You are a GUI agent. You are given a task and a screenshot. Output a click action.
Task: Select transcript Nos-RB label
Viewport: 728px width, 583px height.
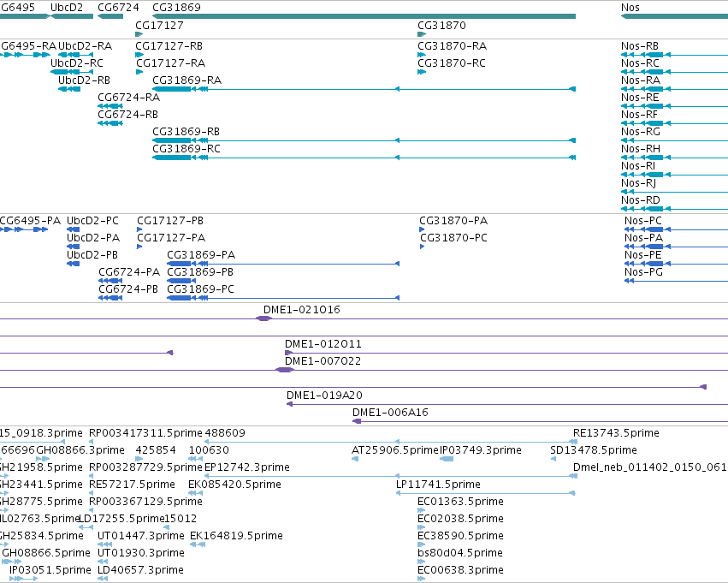(640, 46)
